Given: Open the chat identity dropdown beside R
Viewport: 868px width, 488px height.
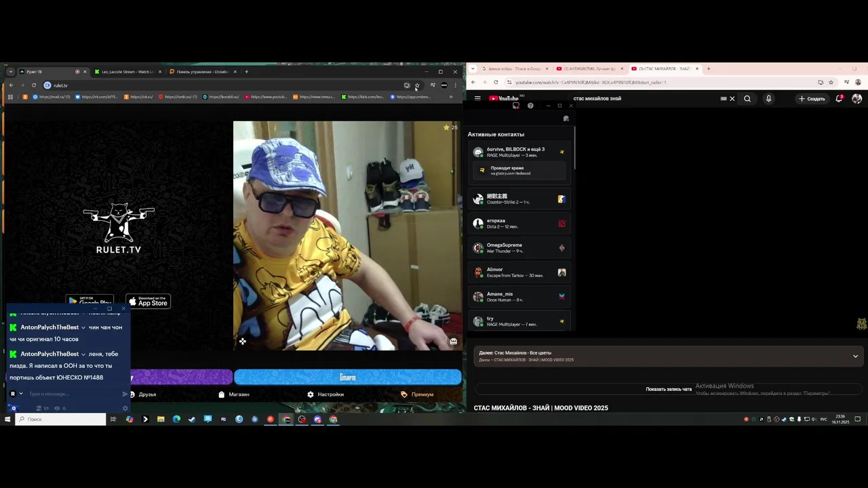Looking at the screenshot, I should [21, 394].
